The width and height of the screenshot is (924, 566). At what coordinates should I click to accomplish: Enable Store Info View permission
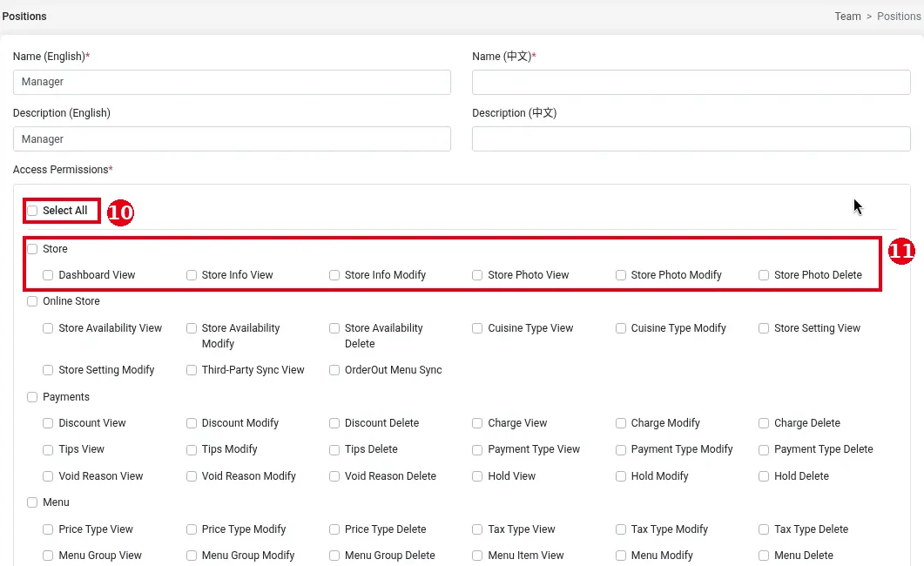click(x=192, y=275)
